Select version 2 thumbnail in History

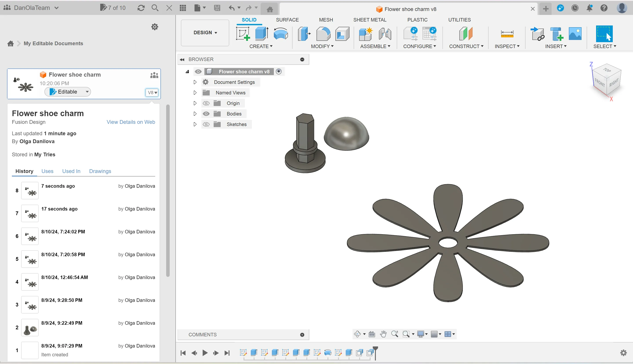coord(30,328)
